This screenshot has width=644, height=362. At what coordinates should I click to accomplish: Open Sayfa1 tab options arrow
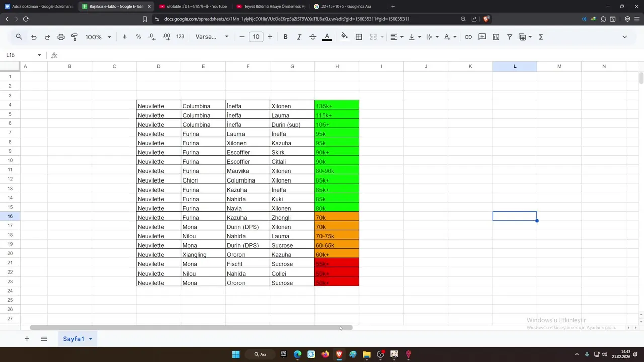coord(91,339)
